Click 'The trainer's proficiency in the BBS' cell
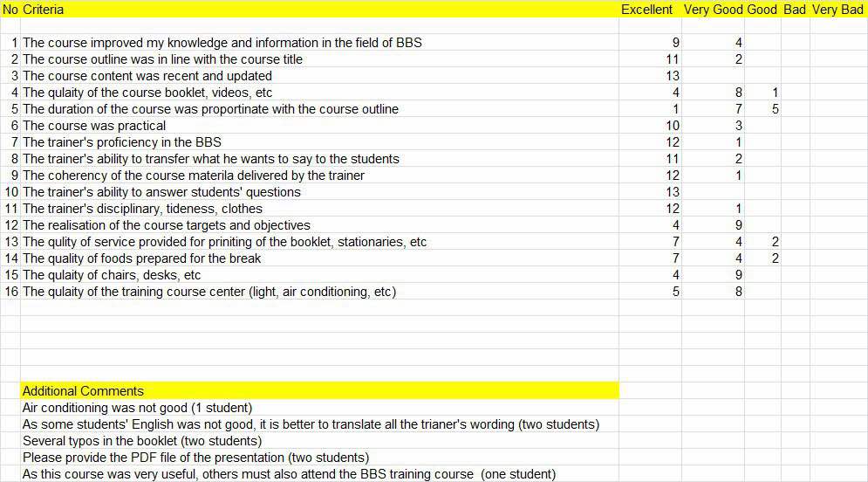The image size is (868, 482). coord(319,141)
